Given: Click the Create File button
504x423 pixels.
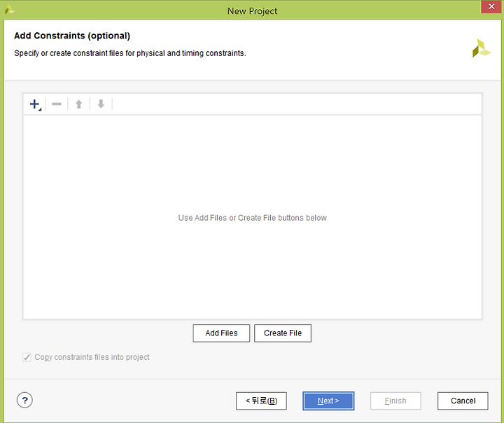Looking at the screenshot, I should point(283,333).
